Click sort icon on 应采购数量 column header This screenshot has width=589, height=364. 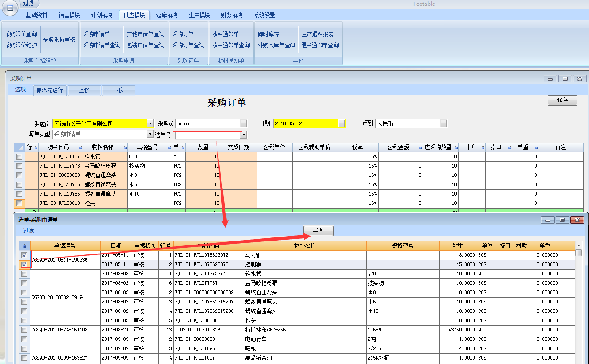(456, 147)
